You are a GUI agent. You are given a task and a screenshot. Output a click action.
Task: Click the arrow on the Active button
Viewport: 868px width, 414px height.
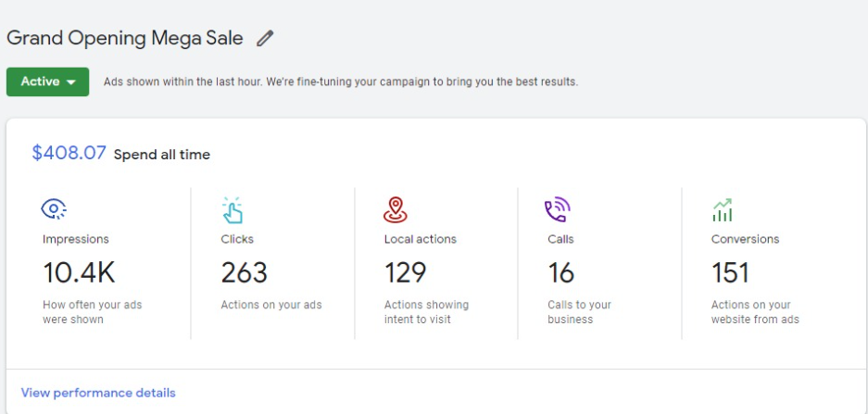(70, 82)
